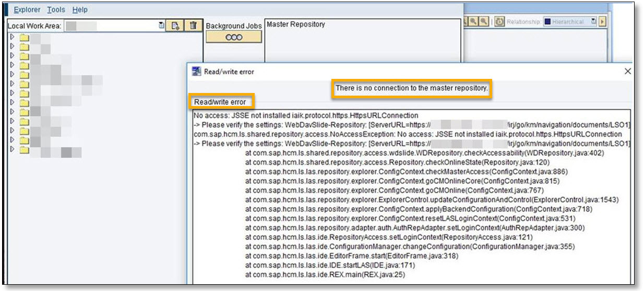Click the 'ExplorerControl.updateConfigurationAndControl' line

click(432, 200)
